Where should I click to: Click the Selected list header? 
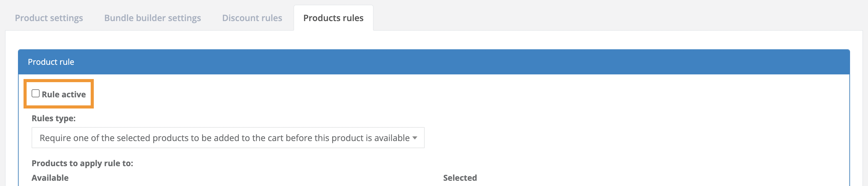[460, 178]
